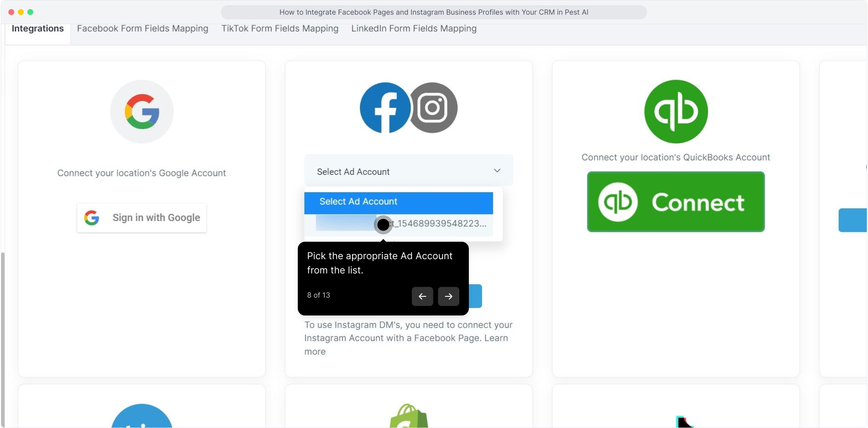The width and height of the screenshot is (868, 428).
Task: Click the Facebook logo icon
Action: [x=385, y=108]
